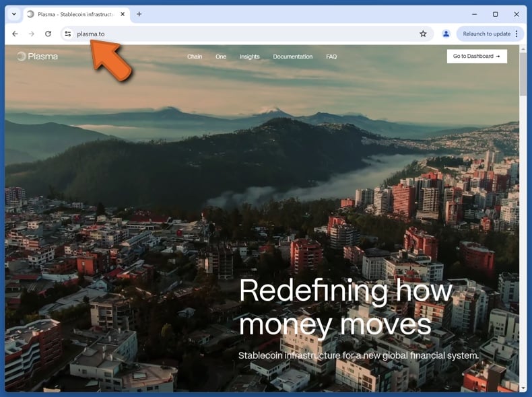Open Chrome's three-dot menu
Viewport: 532px width, 397px height.
coord(517,34)
